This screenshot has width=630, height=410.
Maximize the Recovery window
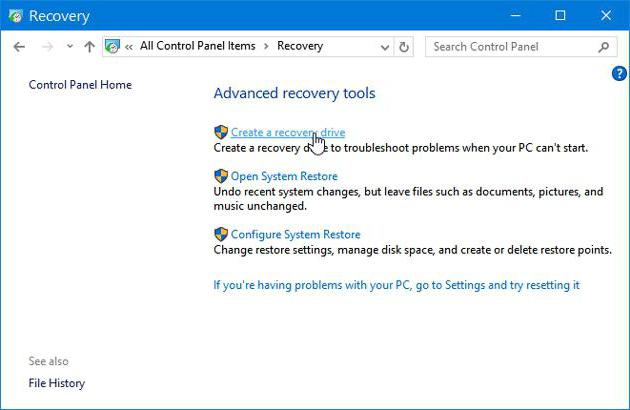tap(560, 15)
